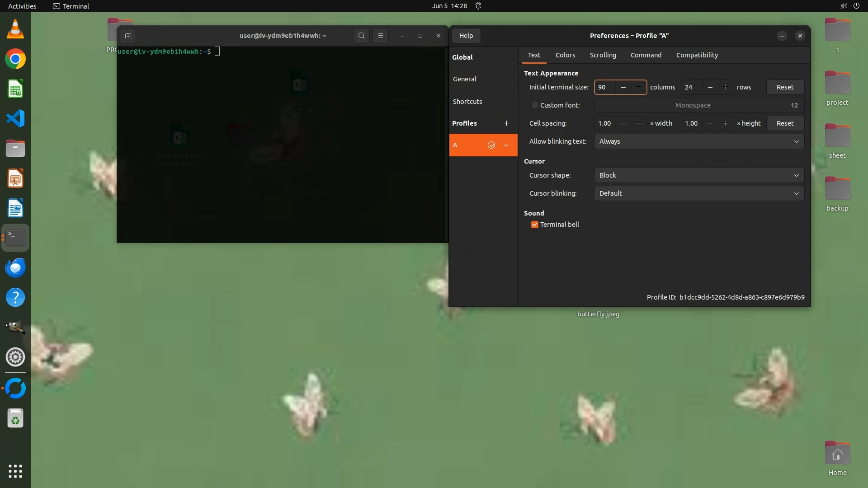This screenshot has width=868, height=488.
Task: Click the Help button in Preferences
Action: coord(466,36)
